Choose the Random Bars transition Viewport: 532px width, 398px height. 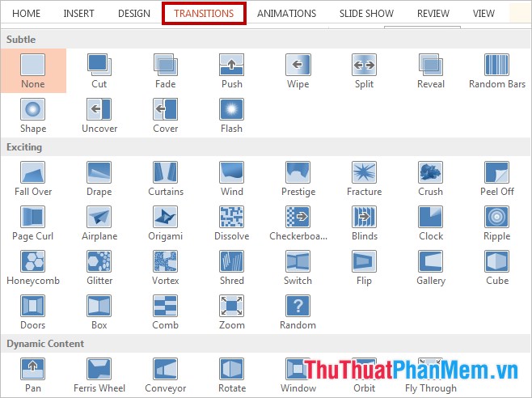click(x=497, y=70)
